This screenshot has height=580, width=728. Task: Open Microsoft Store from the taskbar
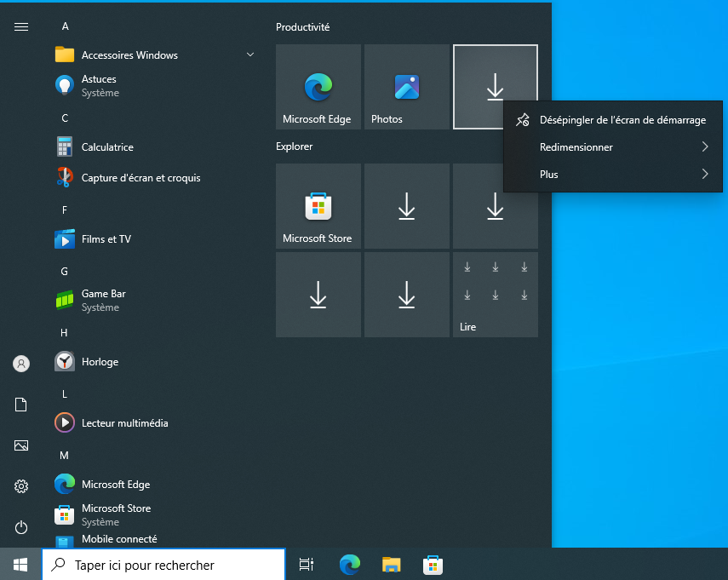[x=433, y=564]
